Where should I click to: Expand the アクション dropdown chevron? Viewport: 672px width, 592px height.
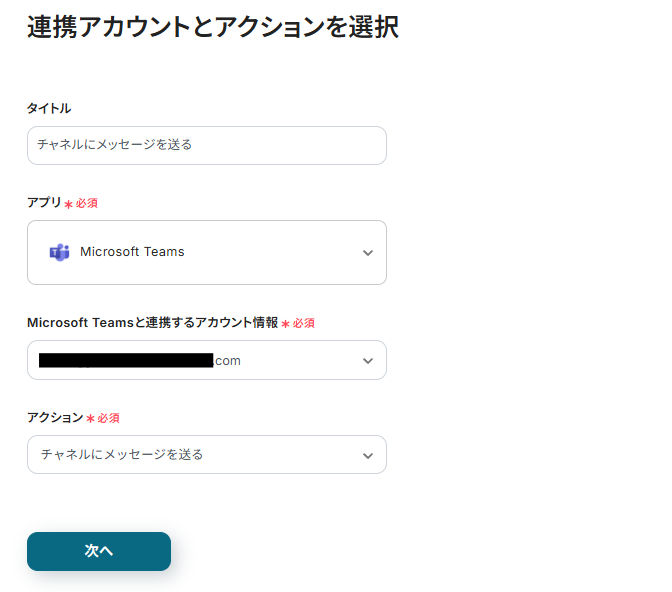(x=368, y=455)
